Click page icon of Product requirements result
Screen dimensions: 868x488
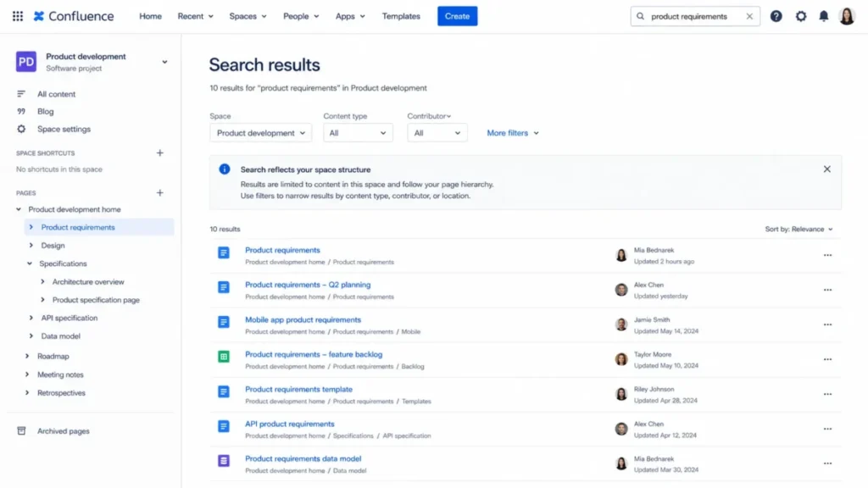[x=224, y=252]
